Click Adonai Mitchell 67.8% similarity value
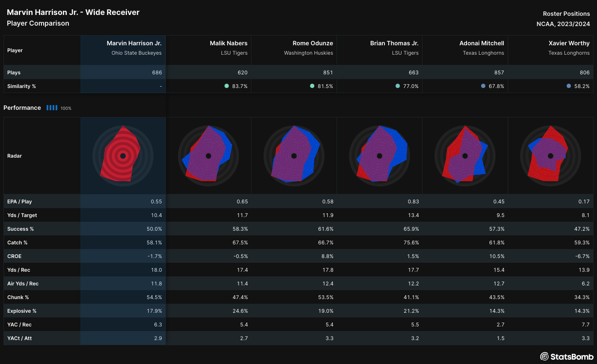Image resolution: width=597 pixels, height=364 pixels. [x=496, y=86]
